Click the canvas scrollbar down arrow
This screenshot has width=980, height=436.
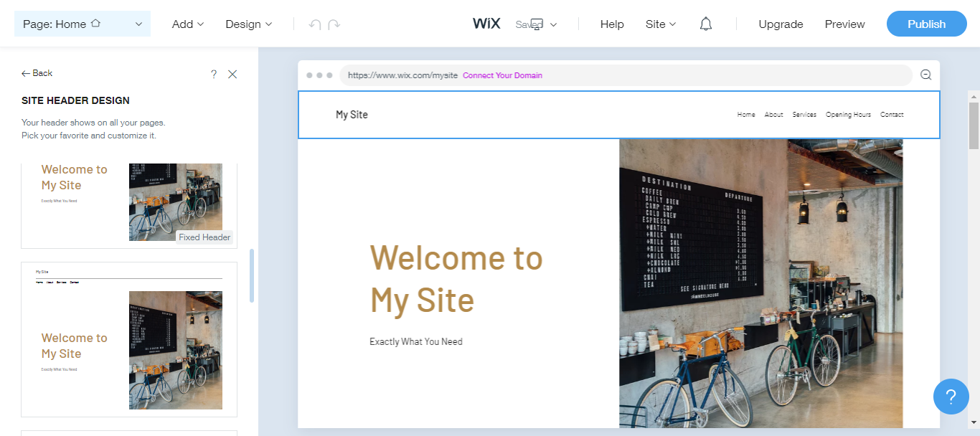point(974,422)
